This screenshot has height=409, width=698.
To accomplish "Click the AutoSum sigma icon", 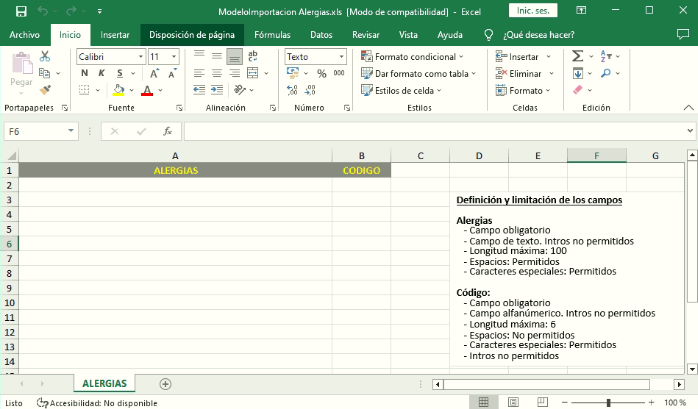I will tap(578, 57).
